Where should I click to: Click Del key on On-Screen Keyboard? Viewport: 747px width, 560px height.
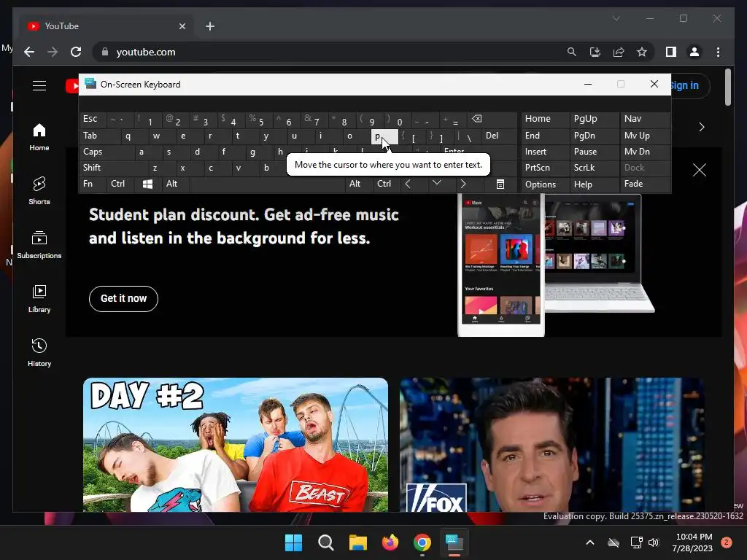499,136
